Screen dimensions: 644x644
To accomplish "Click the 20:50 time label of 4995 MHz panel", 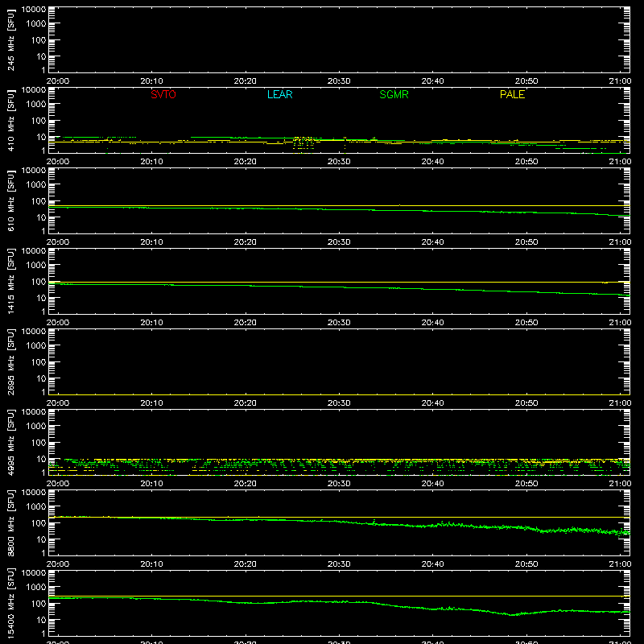I will pyautogui.click(x=526, y=484).
